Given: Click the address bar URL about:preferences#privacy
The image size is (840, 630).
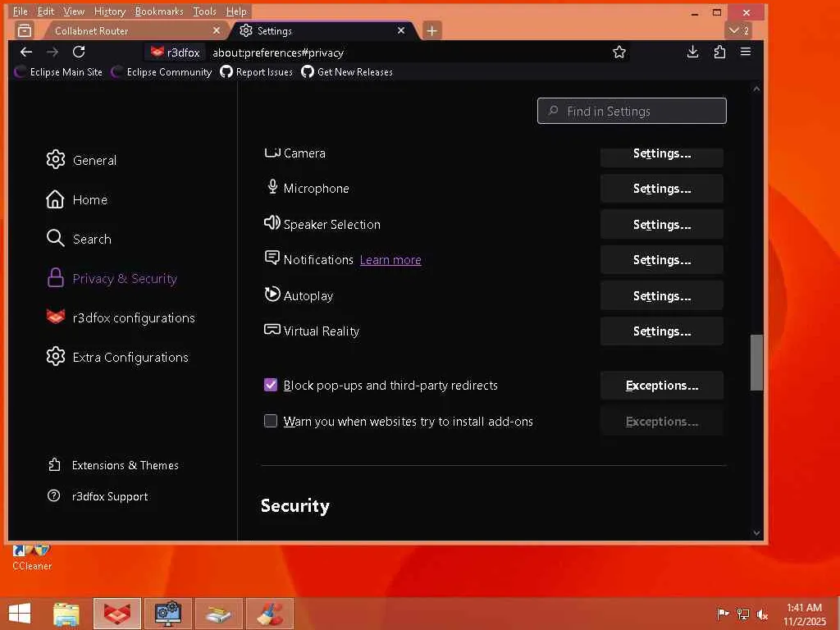Looking at the screenshot, I should (278, 52).
